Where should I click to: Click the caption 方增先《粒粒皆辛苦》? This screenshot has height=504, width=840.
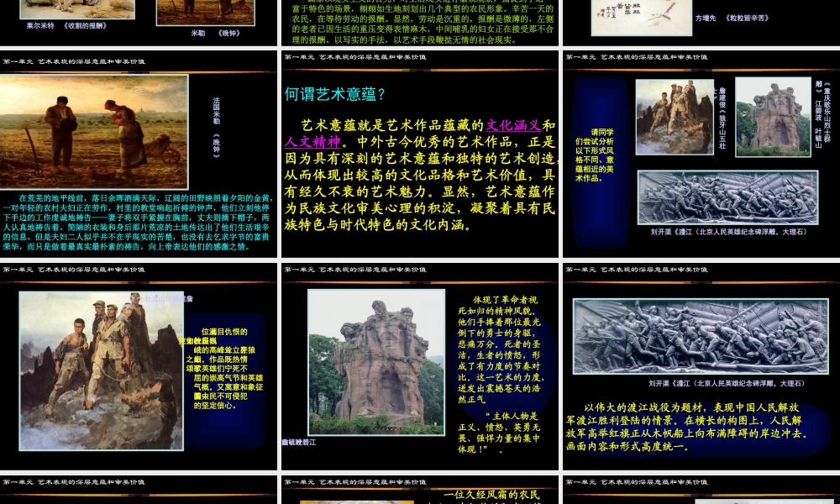point(732,18)
